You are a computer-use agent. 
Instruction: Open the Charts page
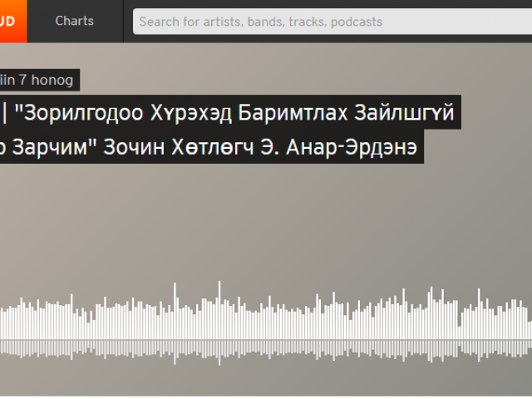pos(75,21)
